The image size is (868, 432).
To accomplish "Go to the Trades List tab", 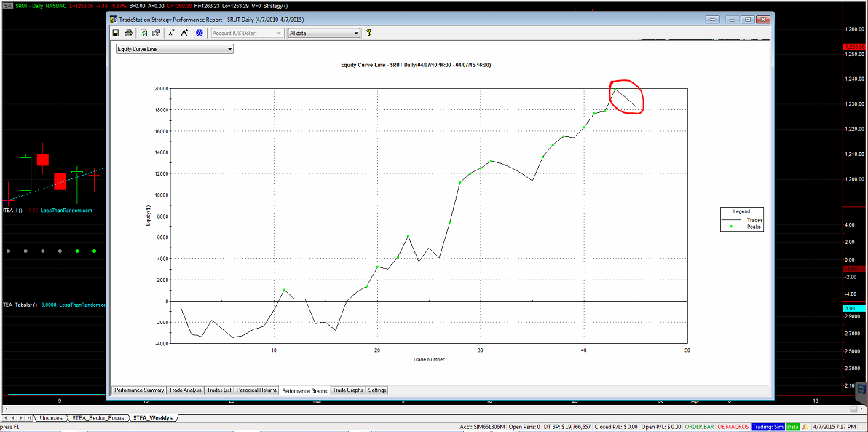I will 220,390.
